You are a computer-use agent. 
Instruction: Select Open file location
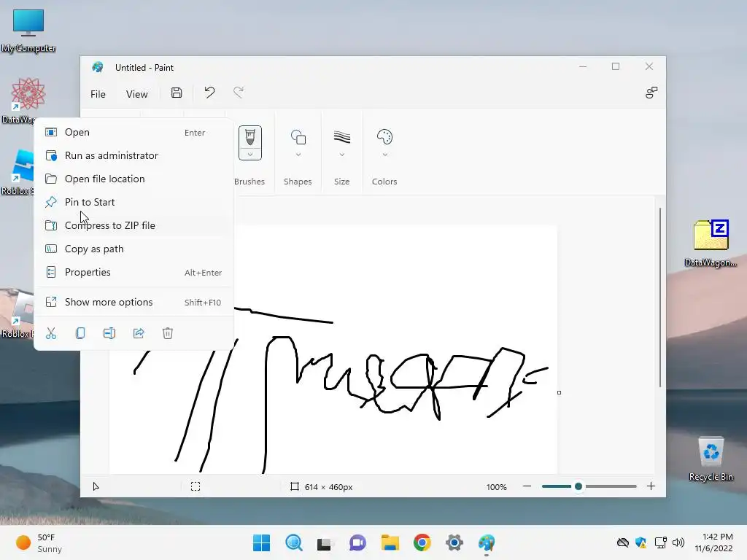point(134,179)
